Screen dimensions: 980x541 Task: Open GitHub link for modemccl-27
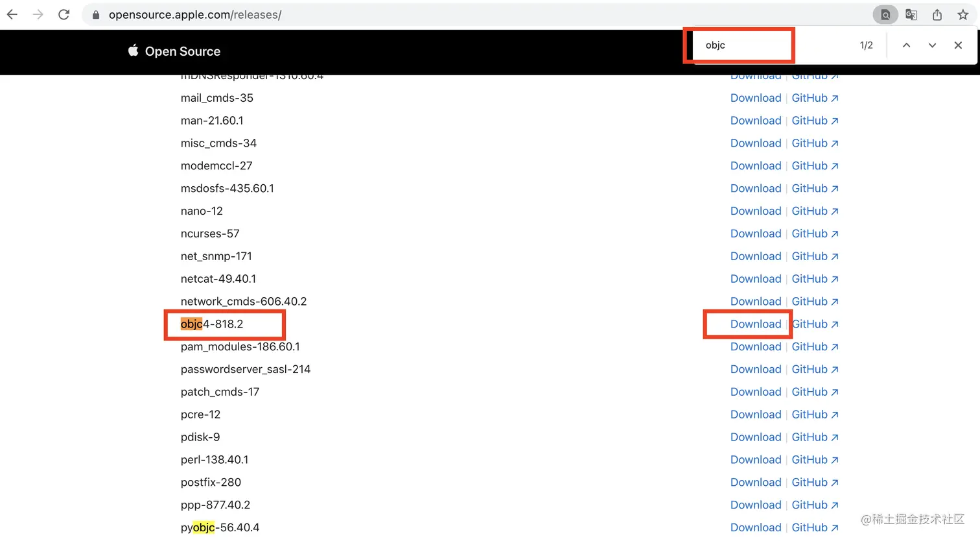click(815, 165)
